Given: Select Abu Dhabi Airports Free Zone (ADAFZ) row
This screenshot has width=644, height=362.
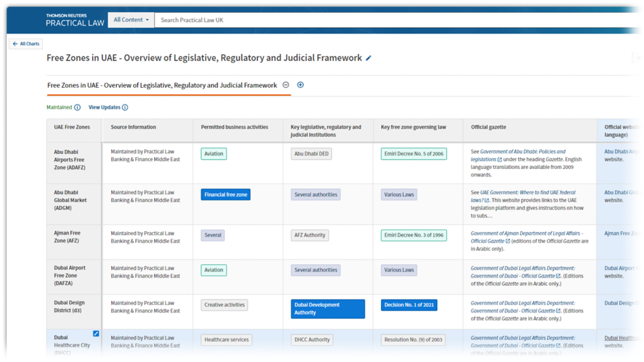Looking at the screenshot, I should [69, 159].
